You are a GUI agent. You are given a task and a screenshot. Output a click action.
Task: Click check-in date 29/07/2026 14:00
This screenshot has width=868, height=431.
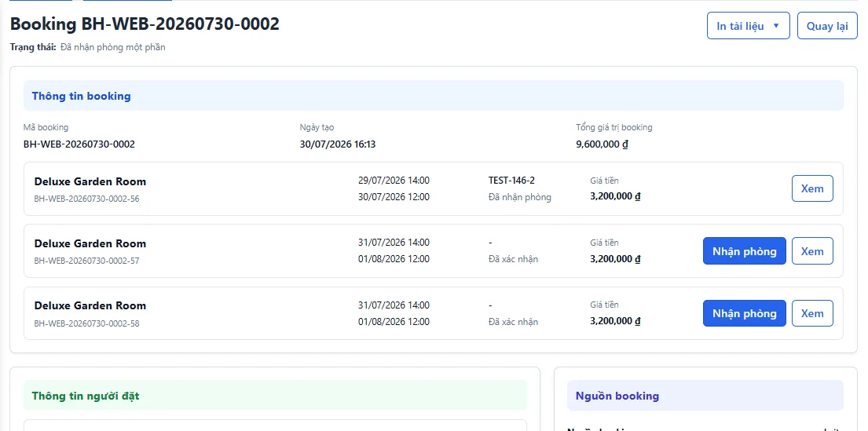pos(394,181)
